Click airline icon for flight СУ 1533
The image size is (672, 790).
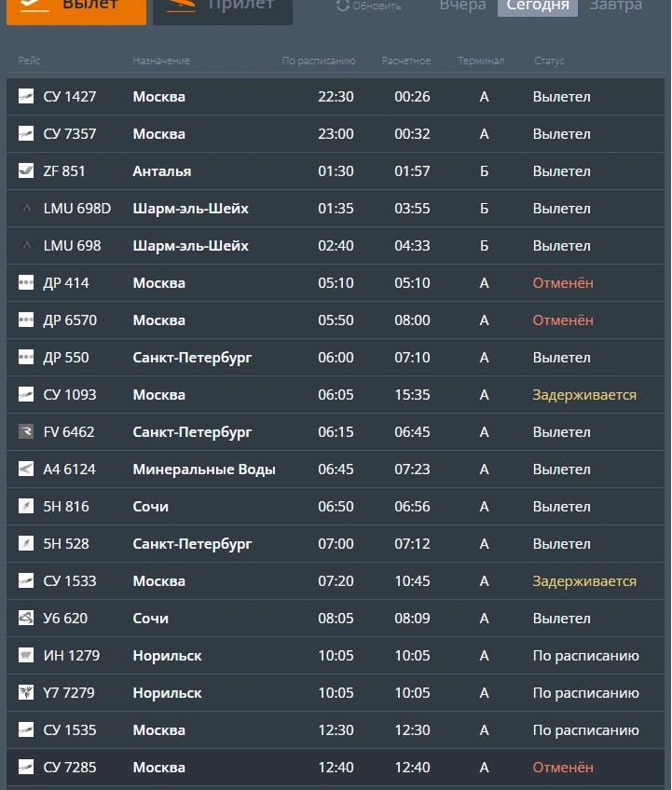click(x=26, y=580)
